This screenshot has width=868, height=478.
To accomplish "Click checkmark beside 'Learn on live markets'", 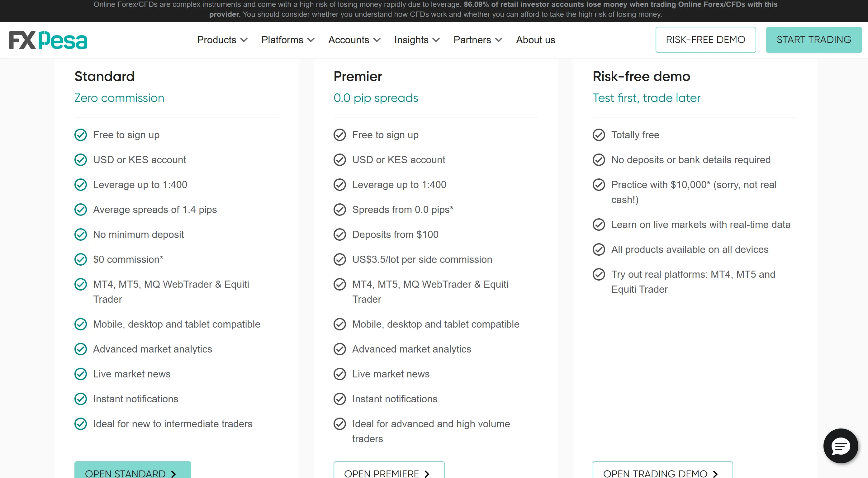I will click(x=599, y=224).
